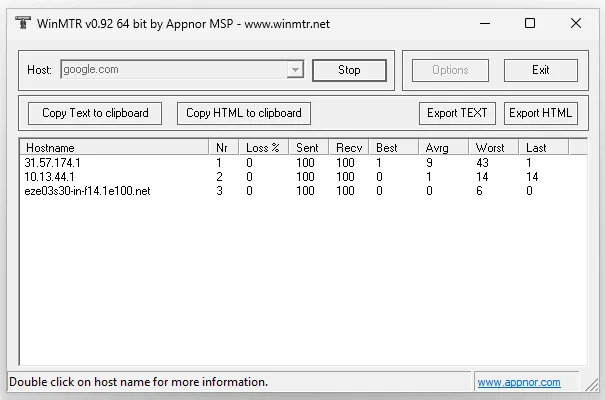The height and width of the screenshot is (400, 605).
Task: Click Avrg value 9 for first hop
Action: tap(429, 163)
